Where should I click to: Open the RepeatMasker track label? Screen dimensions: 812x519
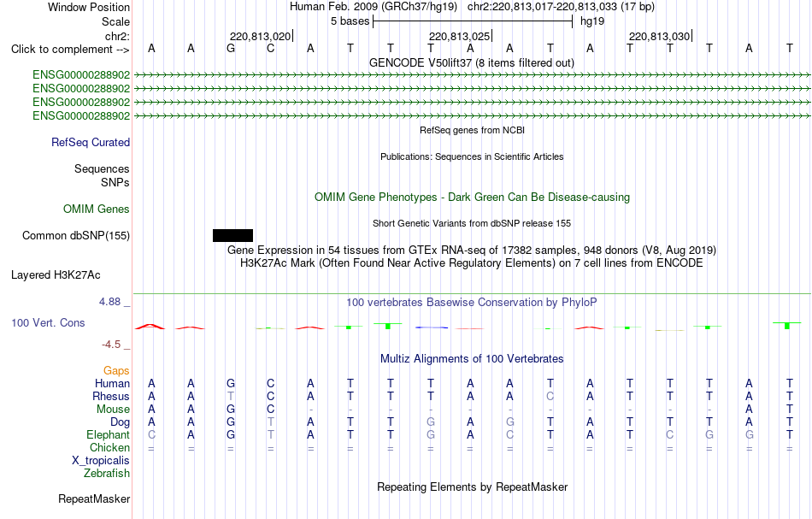click(x=94, y=498)
